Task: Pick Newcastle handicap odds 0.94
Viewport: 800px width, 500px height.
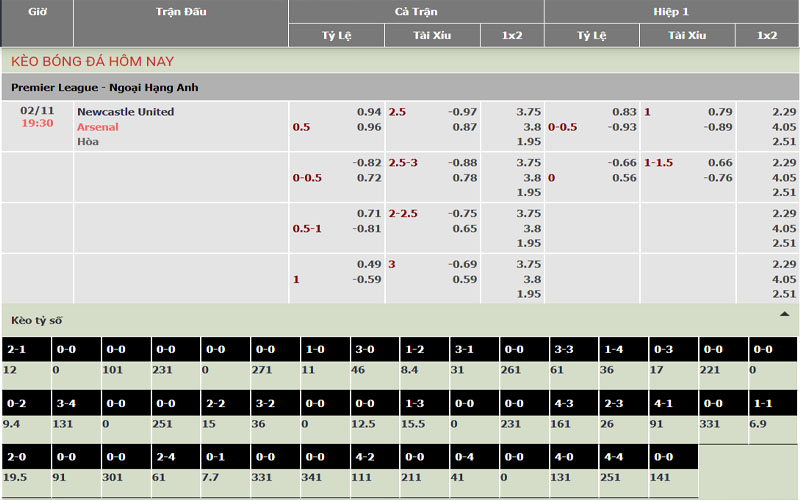Action: 369,112
